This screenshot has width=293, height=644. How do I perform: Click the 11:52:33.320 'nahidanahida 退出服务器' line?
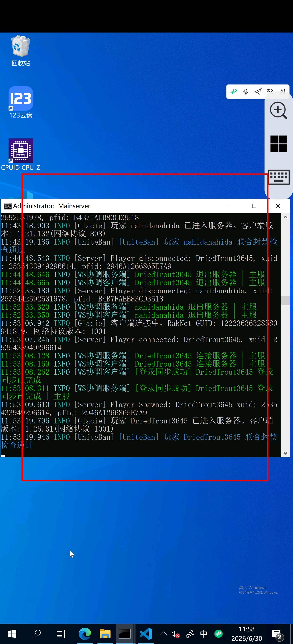pyautogui.click(x=129, y=307)
